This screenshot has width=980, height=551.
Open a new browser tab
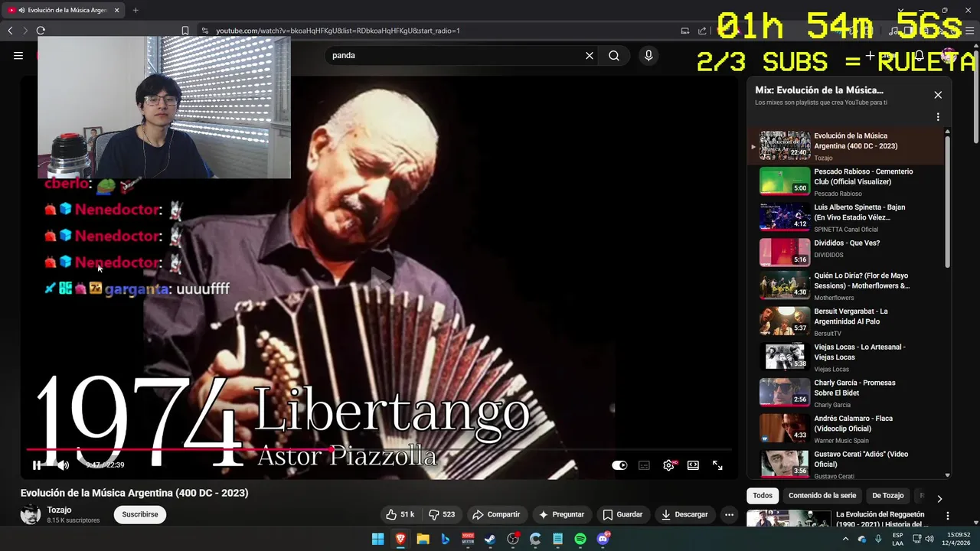[x=136, y=10]
